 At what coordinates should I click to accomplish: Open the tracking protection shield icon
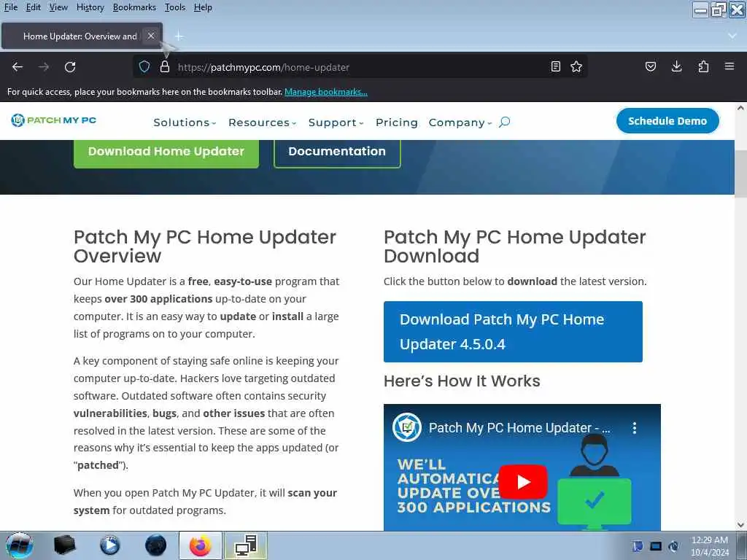click(x=144, y=66)
